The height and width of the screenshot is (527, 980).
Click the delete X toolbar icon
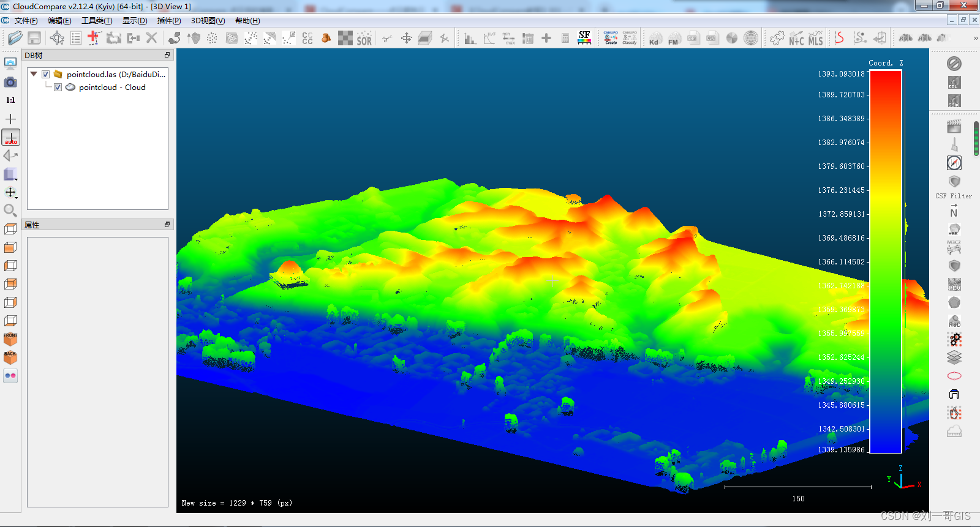151,38
